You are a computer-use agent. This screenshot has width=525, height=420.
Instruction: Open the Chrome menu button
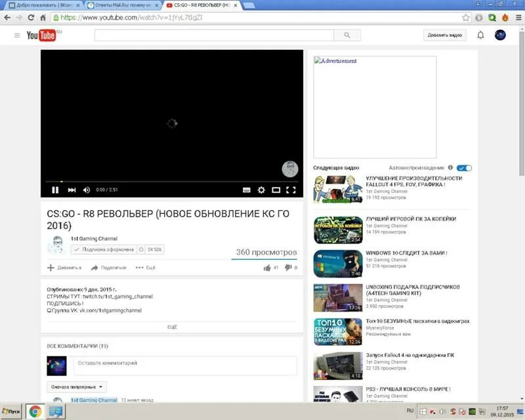518,18
